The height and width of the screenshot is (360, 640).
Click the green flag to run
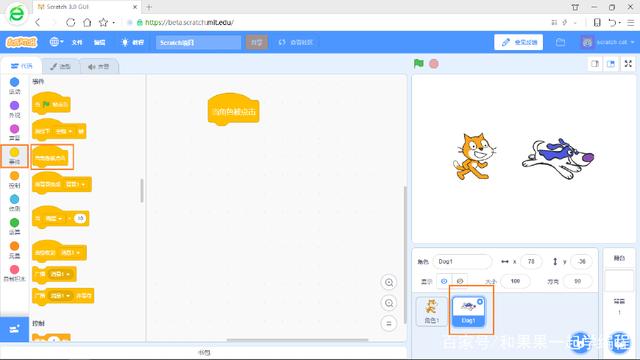418,64
